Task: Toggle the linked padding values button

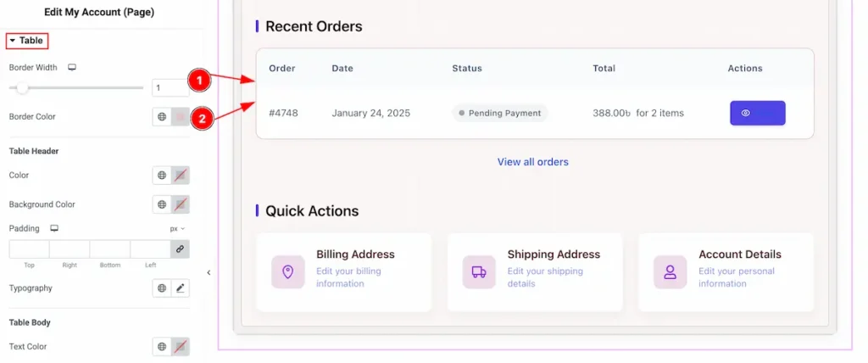Action: (x=180, y=249)
